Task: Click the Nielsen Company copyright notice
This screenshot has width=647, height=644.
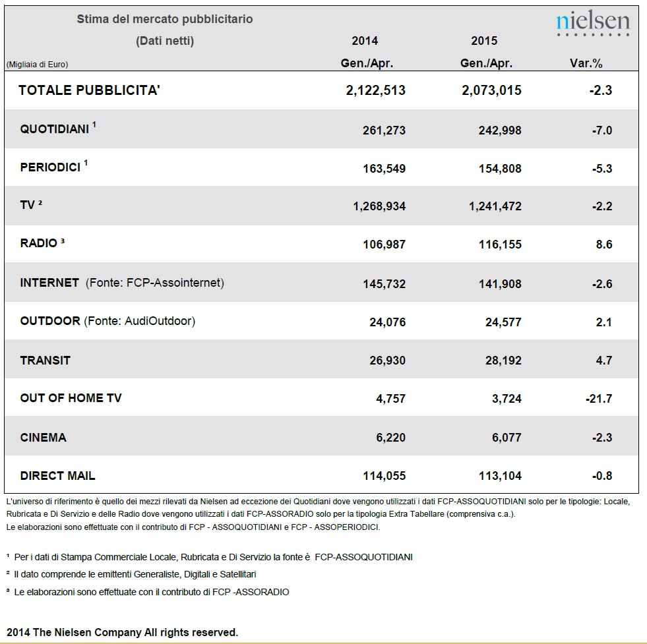Action: [x=123, y=632]
